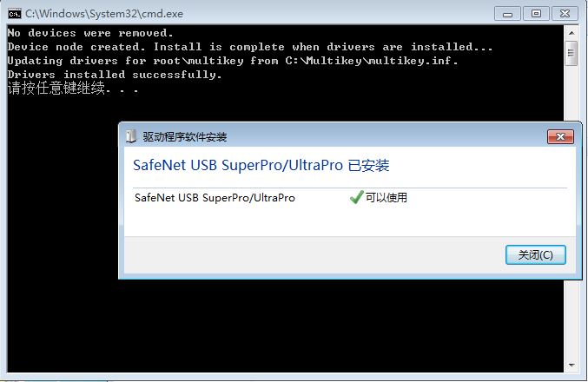Viewport: 588px width, 382px height.
Task: Click the 驱动程序软件安装 dialog title
Action: click(x=184, y=137)
